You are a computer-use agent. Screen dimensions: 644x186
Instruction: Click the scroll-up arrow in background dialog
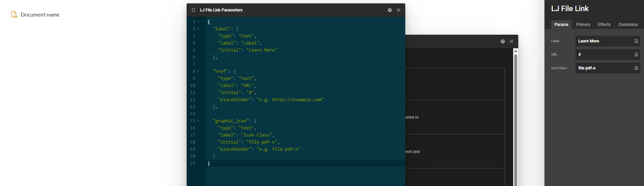pos(516,51)
